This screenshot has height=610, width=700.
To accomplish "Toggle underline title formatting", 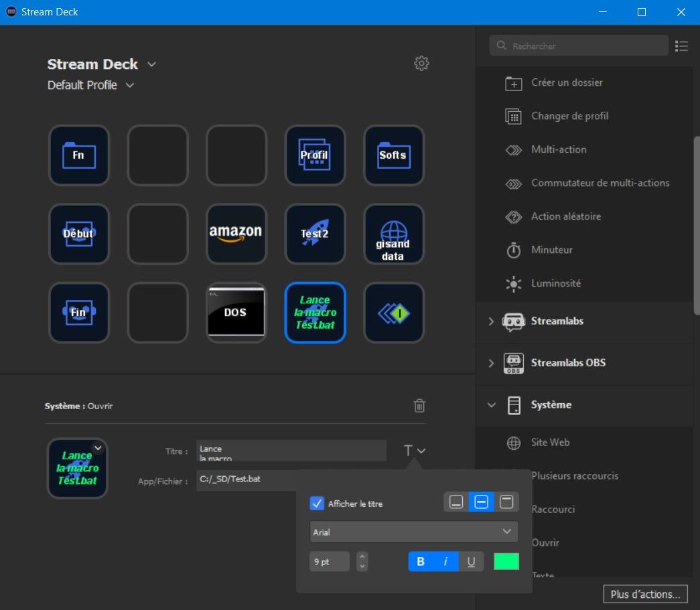I will pyautogui.click(x=471, y=561).
